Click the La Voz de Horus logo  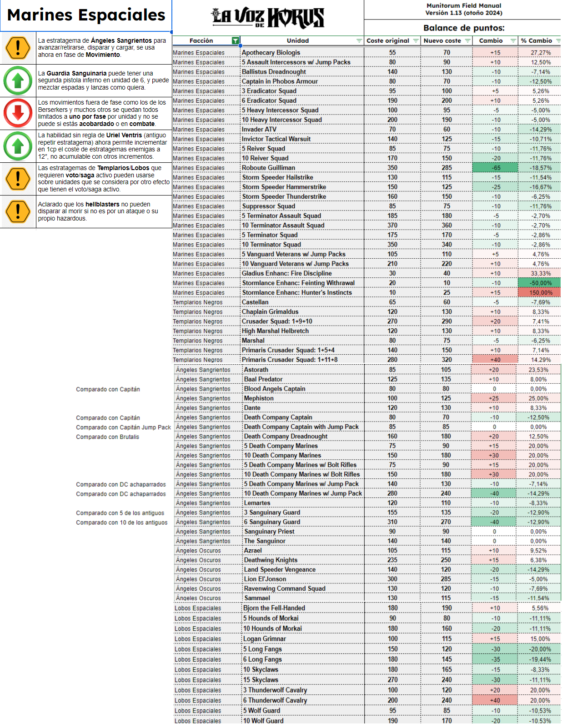(x=268, y=18)
